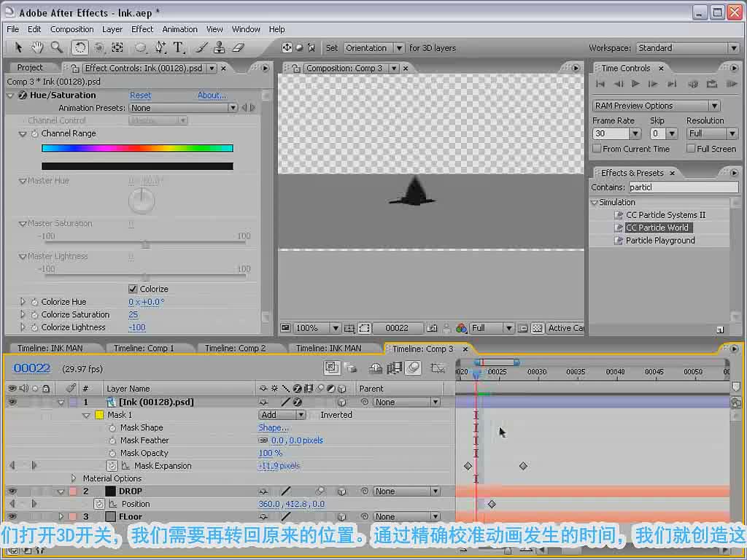Select the Horizontal Type tool
Screen dimensions: 747x560
[x=178, y=47]
